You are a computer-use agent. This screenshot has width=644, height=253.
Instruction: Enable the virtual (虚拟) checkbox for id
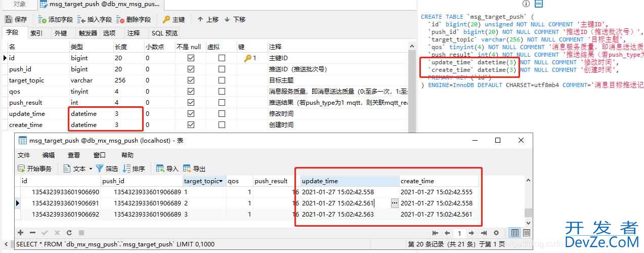pos(222,58)
